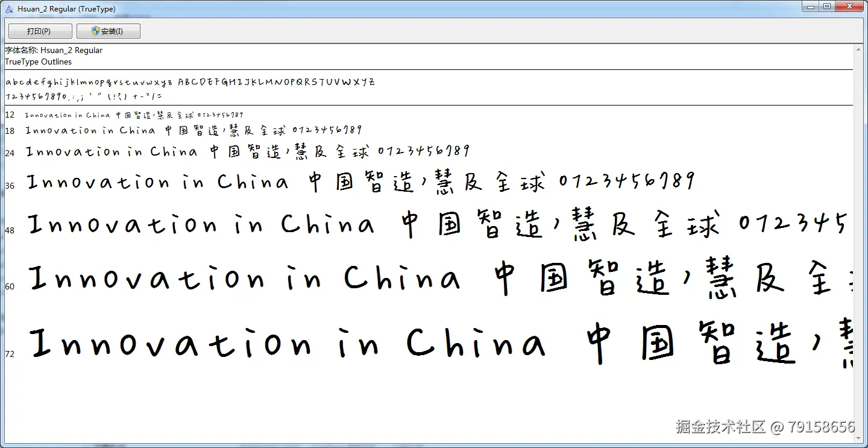The width and height of the screenshot is (868, 448).
Task: Maximize the Hsuan_2 Regular font window
Action: click(827, 7)
